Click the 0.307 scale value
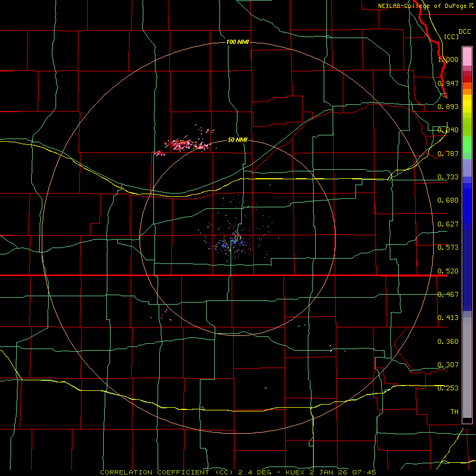476x476 pixels. 448,365
